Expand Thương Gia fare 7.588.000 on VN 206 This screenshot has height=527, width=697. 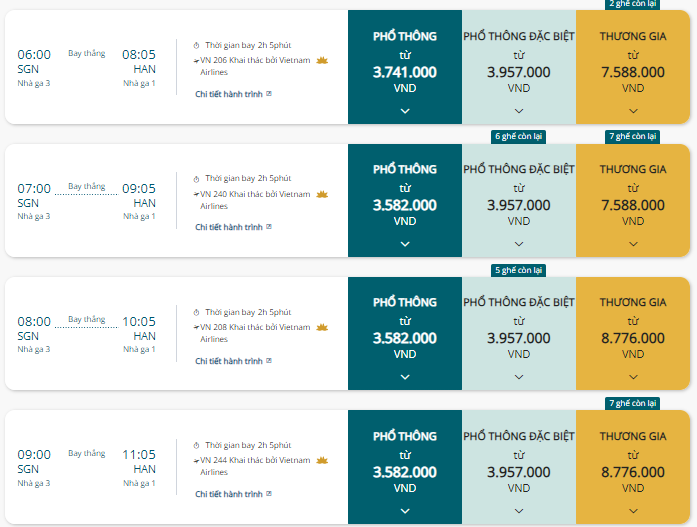[633, 111]
